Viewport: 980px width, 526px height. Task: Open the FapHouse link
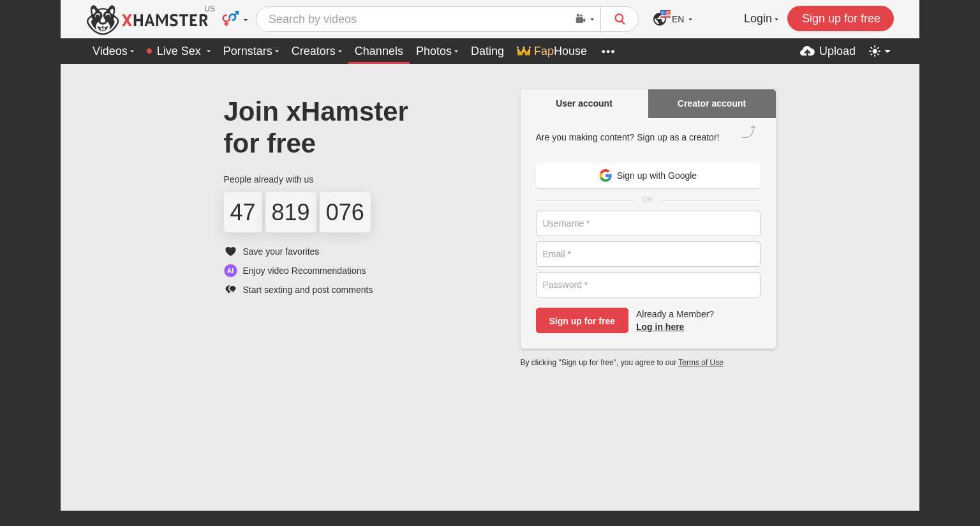pos(552,51)
